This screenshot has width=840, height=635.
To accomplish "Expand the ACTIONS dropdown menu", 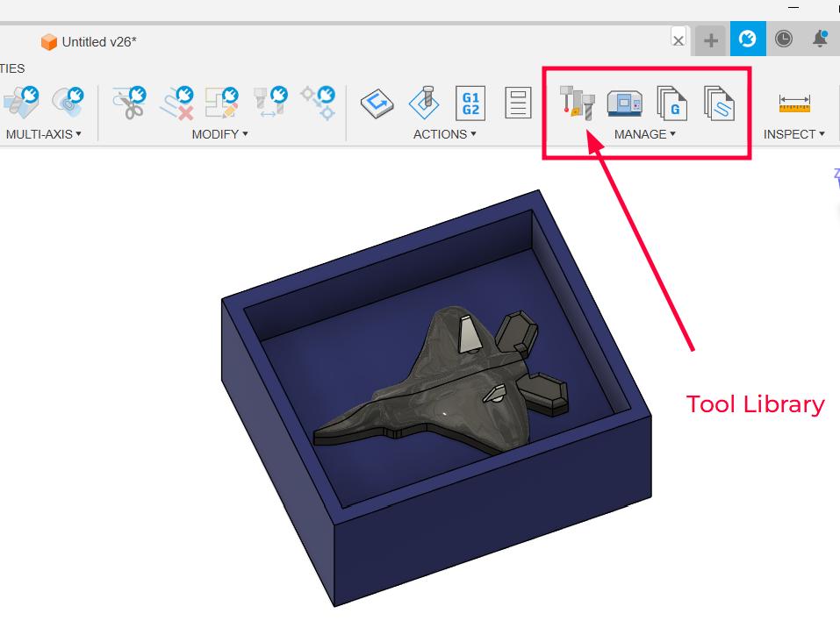I will pos(445,134).
